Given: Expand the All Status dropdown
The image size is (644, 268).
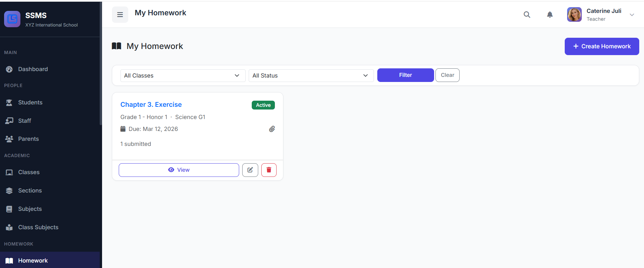Looking at the screenshot, I should click(x=311, y=76).
